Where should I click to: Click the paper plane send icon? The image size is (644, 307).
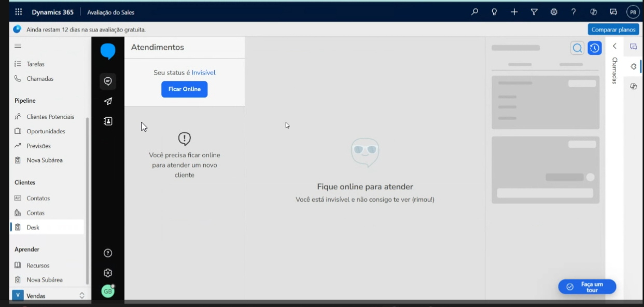[108, 101]
